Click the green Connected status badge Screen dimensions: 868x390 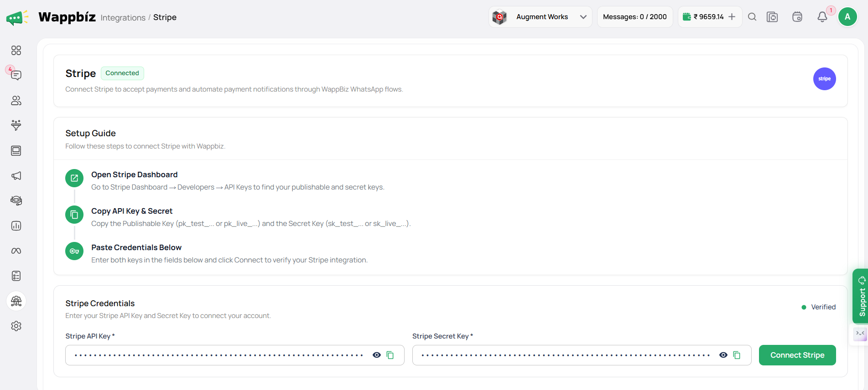click(x=122, y=73)
